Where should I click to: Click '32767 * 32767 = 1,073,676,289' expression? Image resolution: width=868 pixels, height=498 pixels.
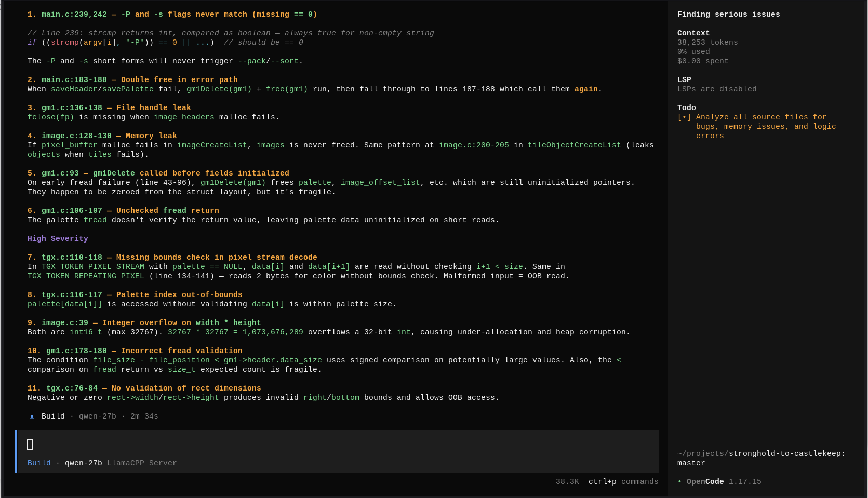[235, 332]
